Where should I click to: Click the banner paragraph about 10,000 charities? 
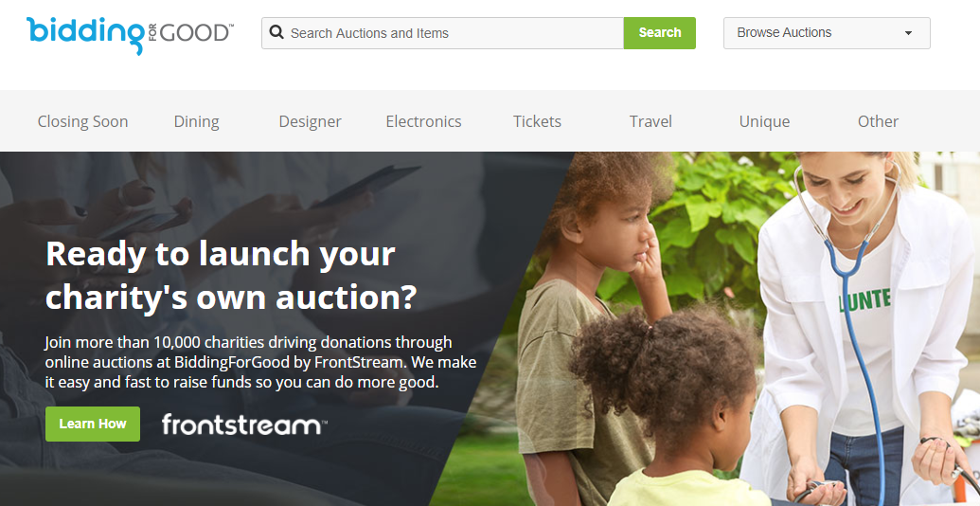[260, 362]
